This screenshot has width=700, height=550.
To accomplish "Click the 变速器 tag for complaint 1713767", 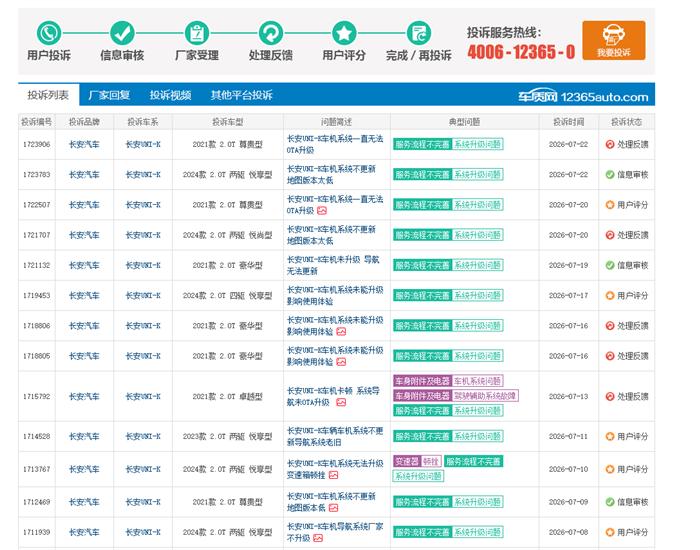I will point(407,461).
